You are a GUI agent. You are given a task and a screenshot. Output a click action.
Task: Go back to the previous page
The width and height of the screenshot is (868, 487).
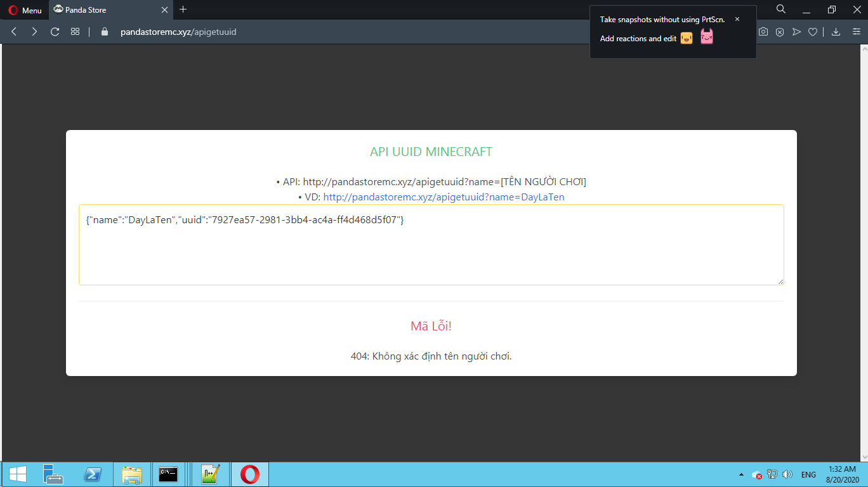pyautogui.click(x=14, y=32)
